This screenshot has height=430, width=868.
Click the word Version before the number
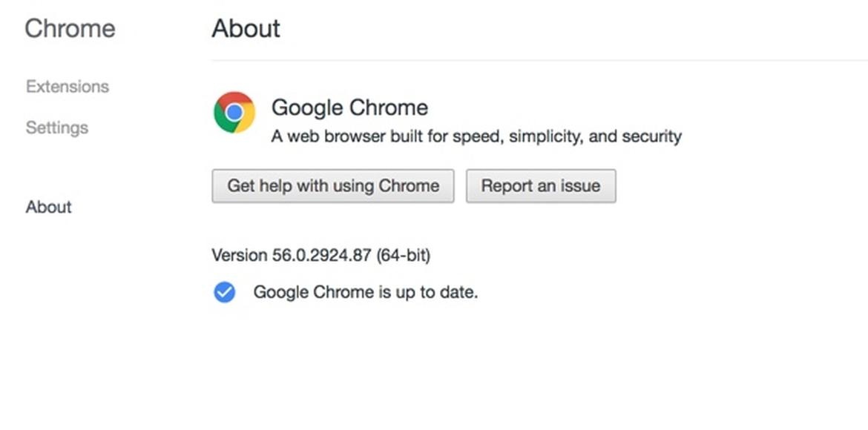pos(239,255)
